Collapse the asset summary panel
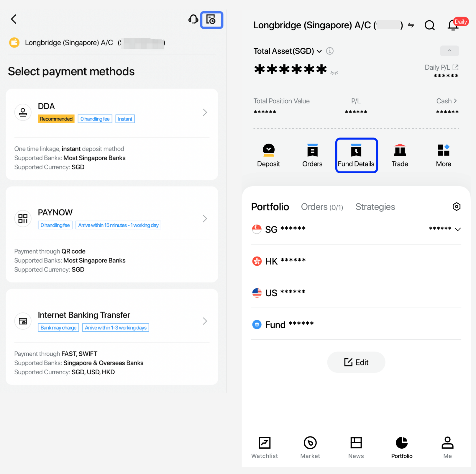Screen dimensions: 476x474 tap(449, 51)
